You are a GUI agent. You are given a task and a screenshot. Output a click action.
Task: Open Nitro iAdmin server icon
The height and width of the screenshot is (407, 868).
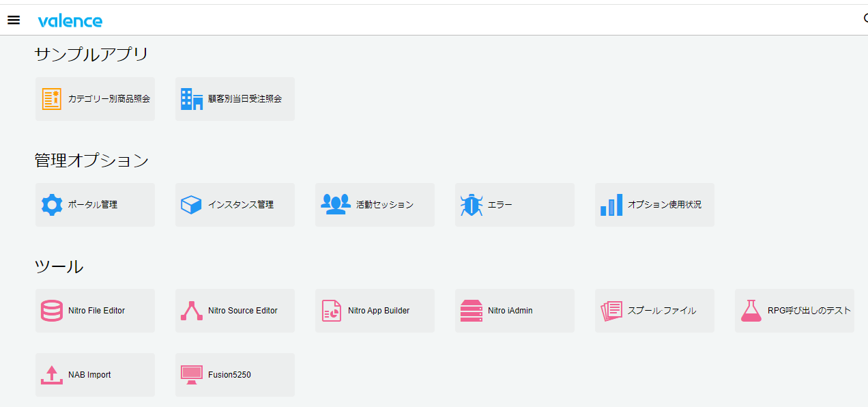(472, 311)
